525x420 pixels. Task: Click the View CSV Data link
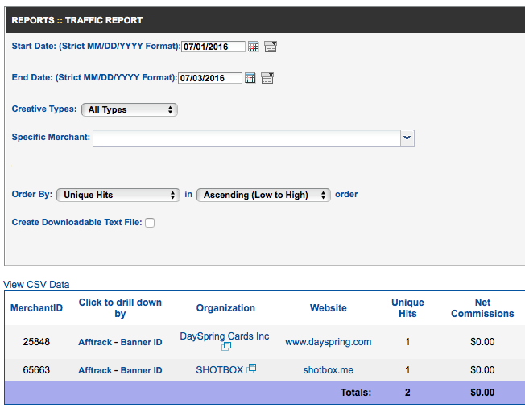pos(36,284)
